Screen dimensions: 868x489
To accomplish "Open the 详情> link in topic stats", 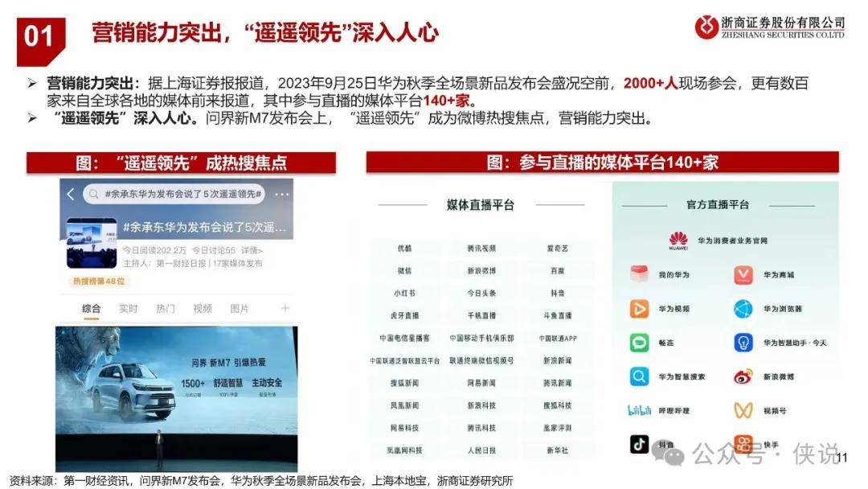I will [x=252, y=250].
